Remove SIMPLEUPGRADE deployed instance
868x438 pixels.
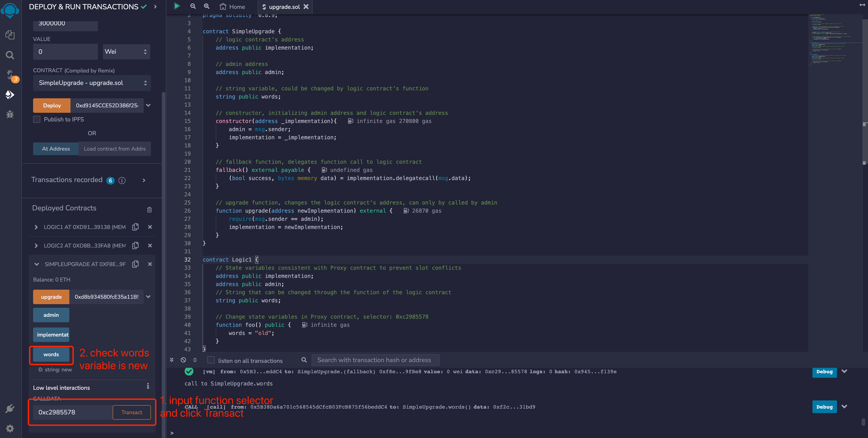click(x=150, y=264)
